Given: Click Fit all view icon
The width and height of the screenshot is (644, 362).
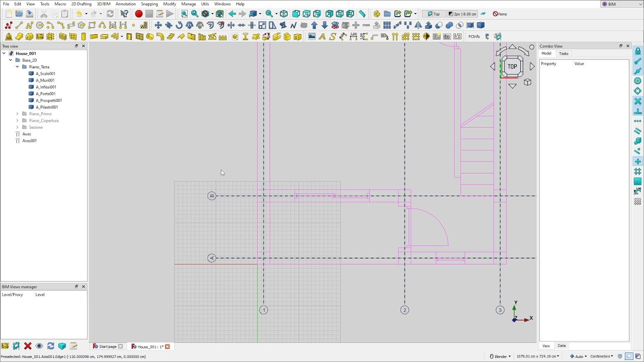Looking at the screenshot, I should 184,14.
